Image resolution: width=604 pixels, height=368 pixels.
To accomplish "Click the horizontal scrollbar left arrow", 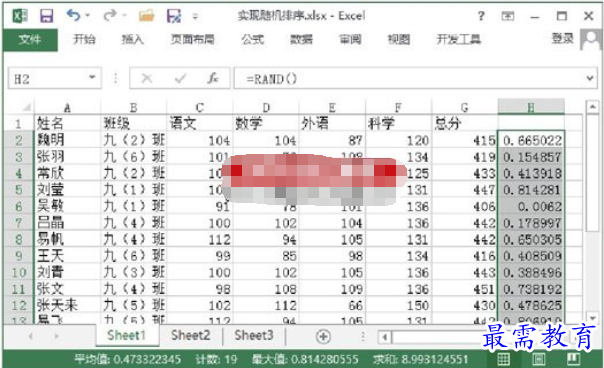I will (384, 337).
